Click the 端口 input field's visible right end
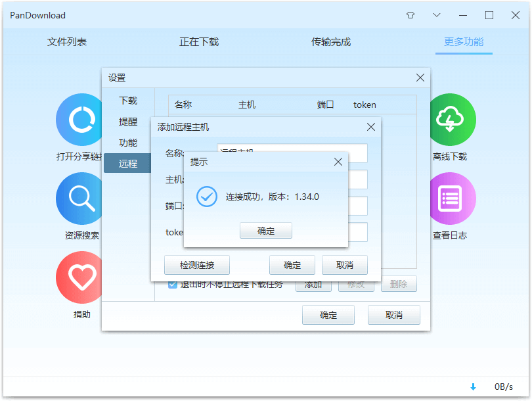Screen dimensions: 532x401 pyautogui.click(x=358, y=205)
